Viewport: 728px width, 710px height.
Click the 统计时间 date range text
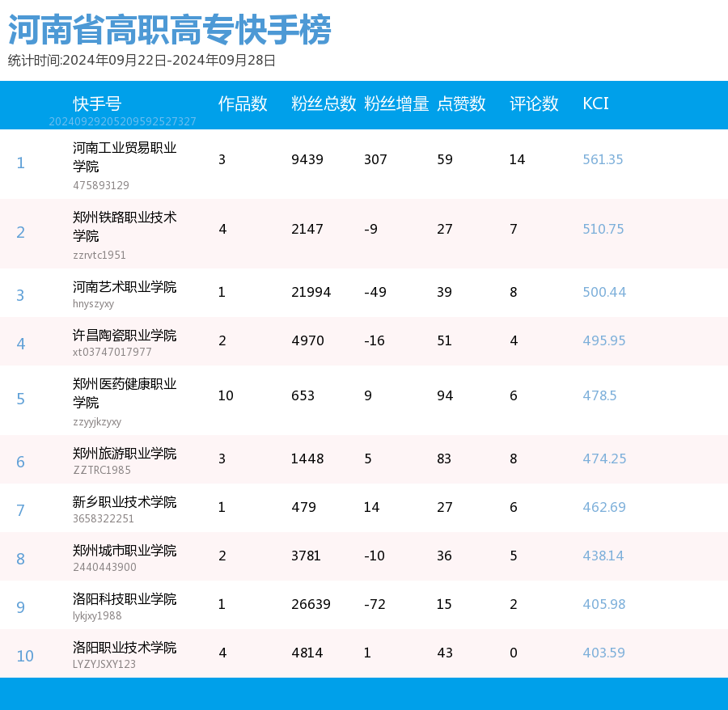click(142, 61)
